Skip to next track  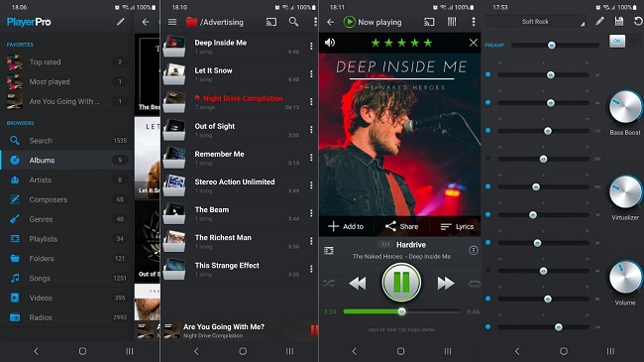click(x=446, y=283)
